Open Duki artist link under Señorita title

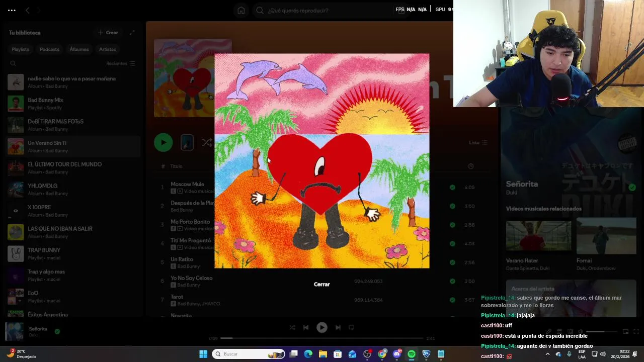(x=511, y=193)
